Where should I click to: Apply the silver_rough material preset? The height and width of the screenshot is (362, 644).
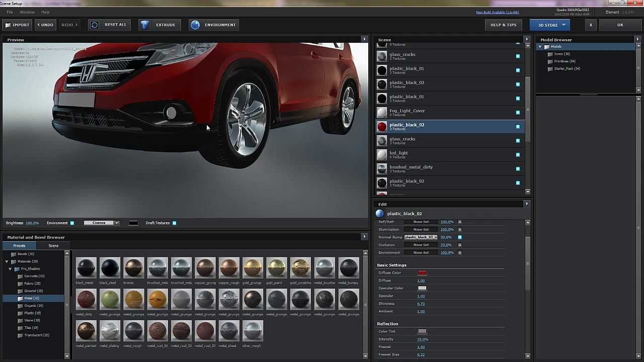253,331
